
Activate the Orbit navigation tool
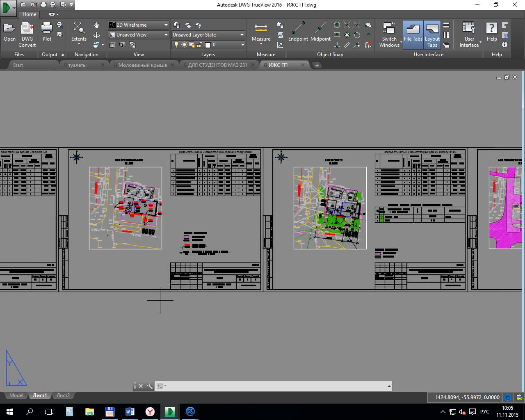96,35
